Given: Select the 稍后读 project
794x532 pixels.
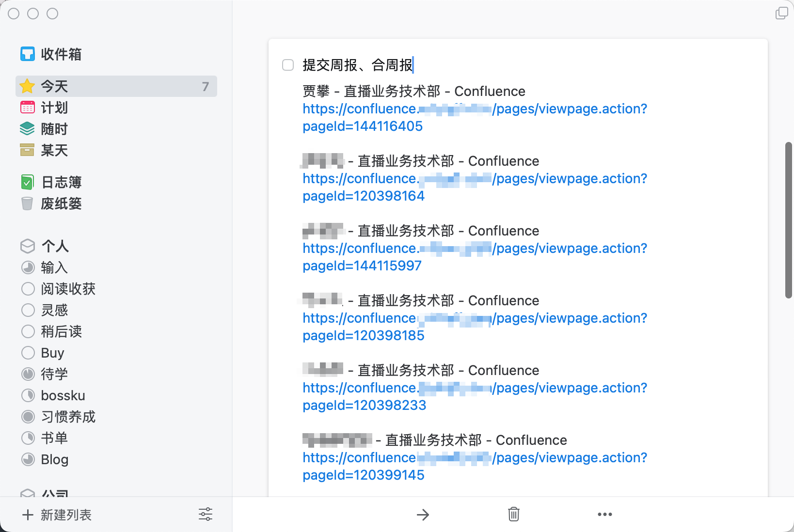Looking at the screenshot, I should point(61,331).
